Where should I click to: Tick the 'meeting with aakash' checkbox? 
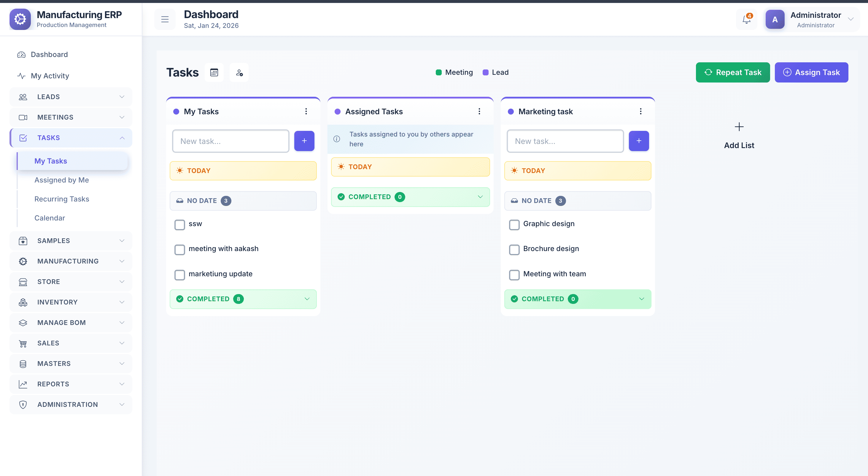[x=179, y=250]
